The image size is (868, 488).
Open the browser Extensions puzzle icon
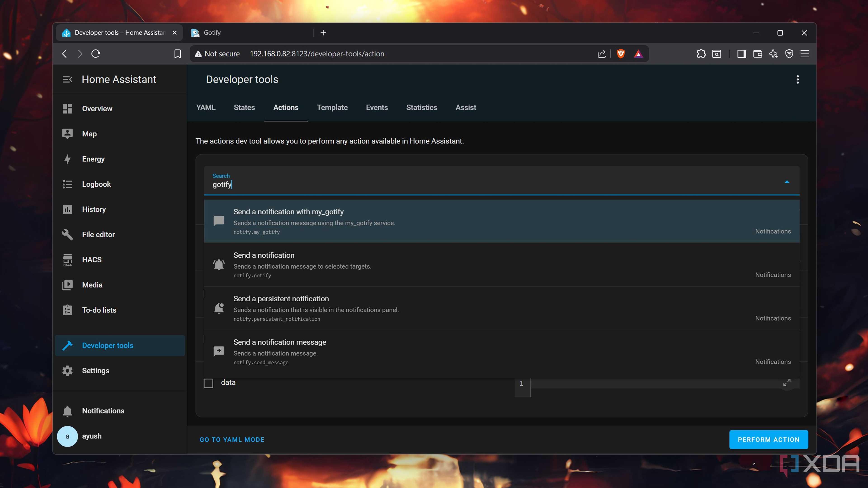[701, 54]
